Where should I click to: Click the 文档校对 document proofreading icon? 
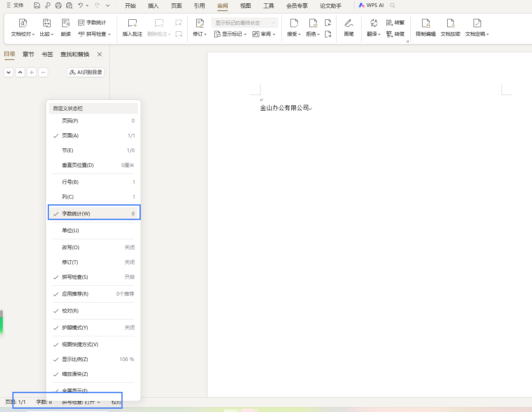[x=23, y=23]
